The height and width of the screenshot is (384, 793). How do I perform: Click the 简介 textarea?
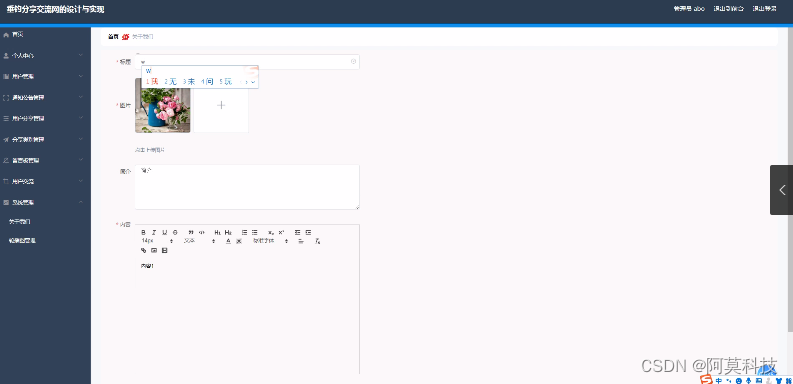[x=247, y=187]
